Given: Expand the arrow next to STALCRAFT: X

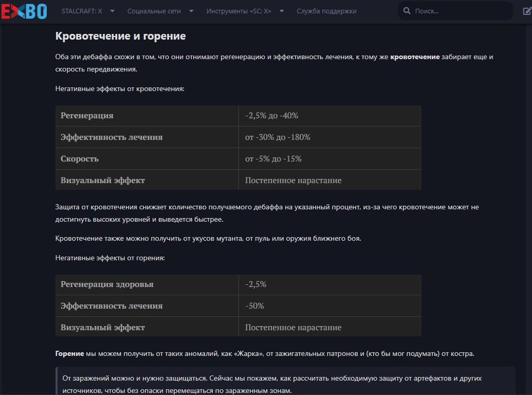Looking at the screenshot, I should tap(113, 11).
